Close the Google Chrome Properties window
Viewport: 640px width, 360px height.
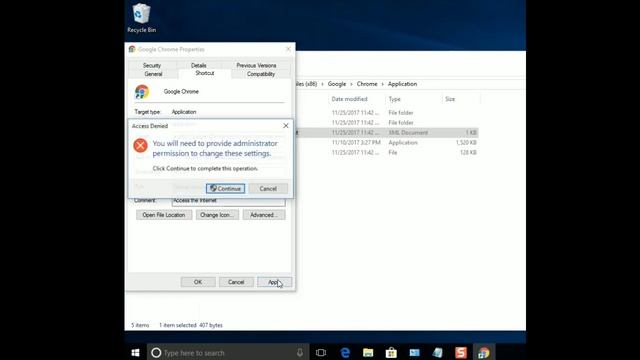tap(288, 49)
